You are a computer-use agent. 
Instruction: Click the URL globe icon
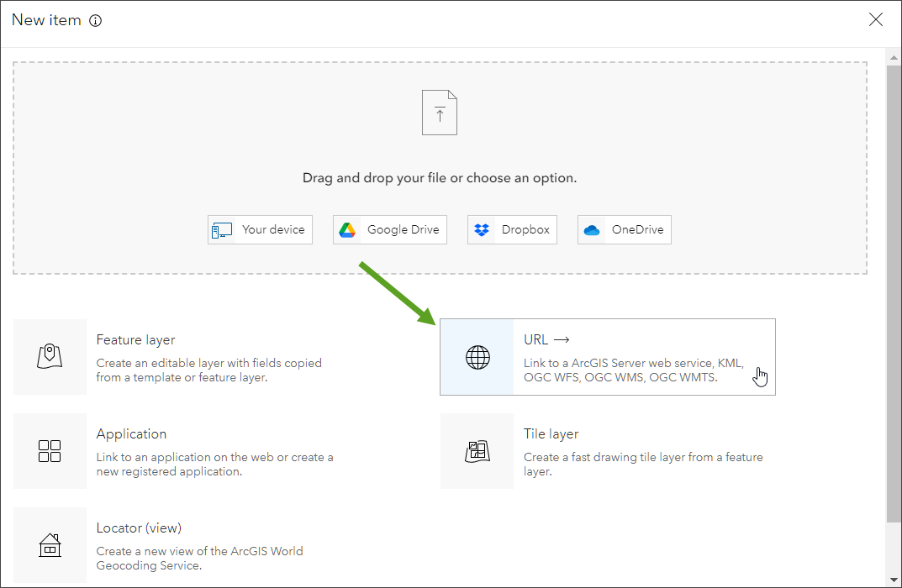(477, 357)
